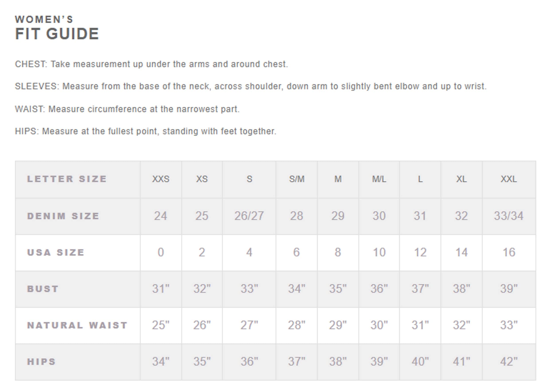Screen dimensions: 554x392
Task: Click the 33/34 denim size cell
Action: point(509,216)
